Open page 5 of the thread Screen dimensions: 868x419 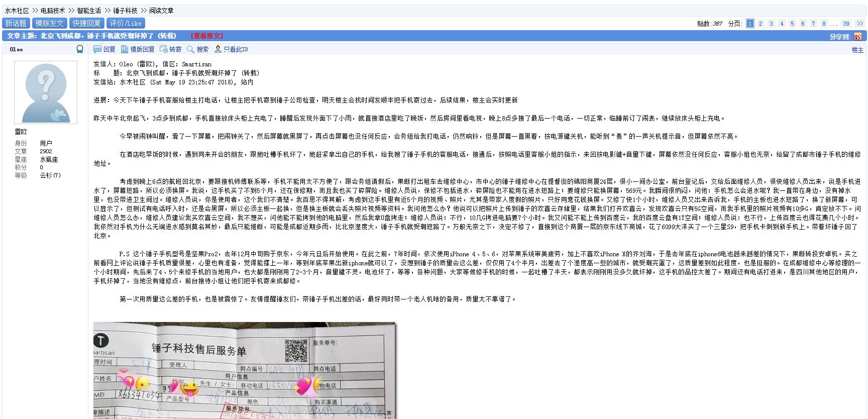point(792,24)
